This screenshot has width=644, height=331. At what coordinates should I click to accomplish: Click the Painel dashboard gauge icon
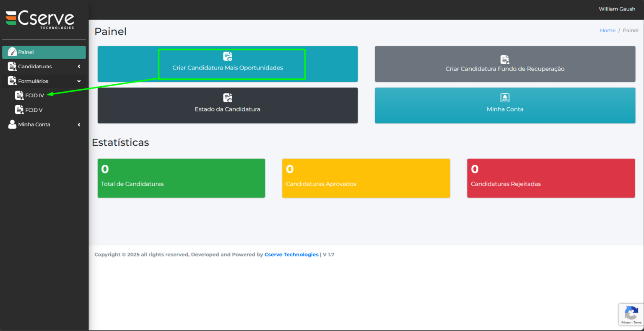[12, 52]
